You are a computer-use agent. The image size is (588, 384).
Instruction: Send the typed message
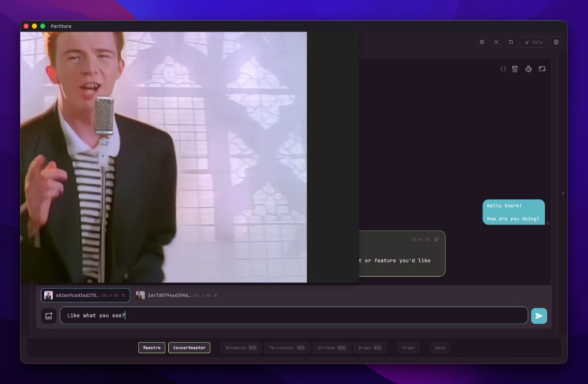pos(539,316)
